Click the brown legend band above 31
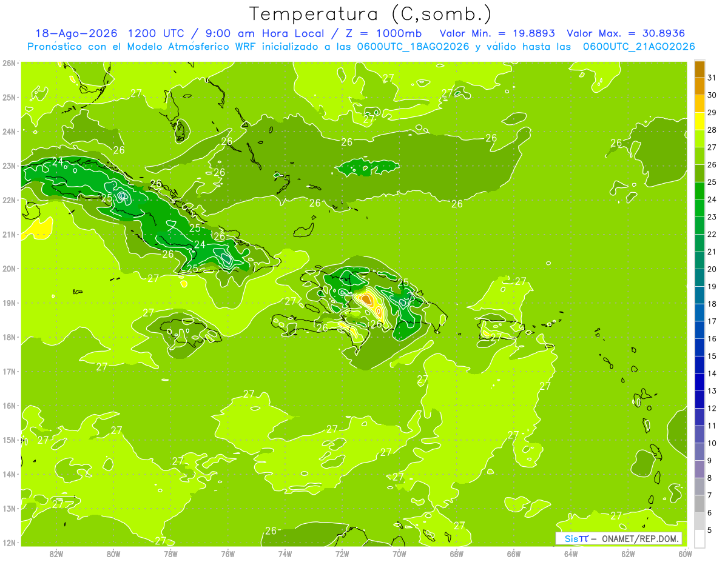 pyautogui.click(x=699, y=69)
